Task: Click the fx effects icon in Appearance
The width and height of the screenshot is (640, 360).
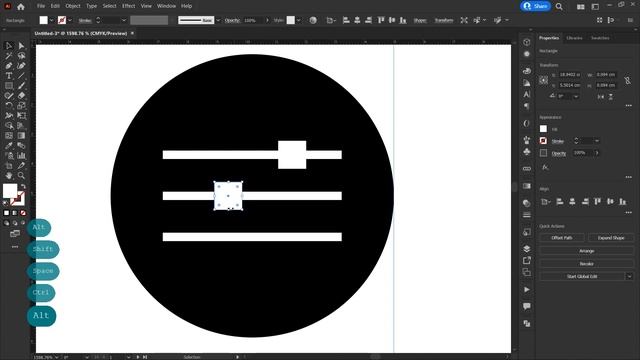Action: [545, 167]
